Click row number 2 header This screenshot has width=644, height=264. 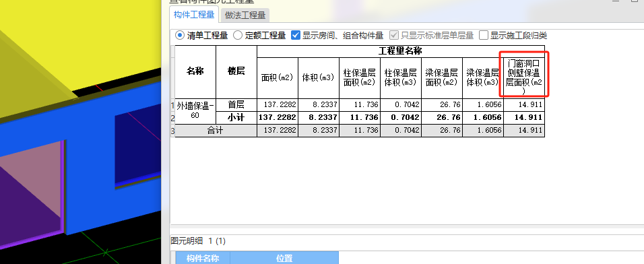click(172, 119)
